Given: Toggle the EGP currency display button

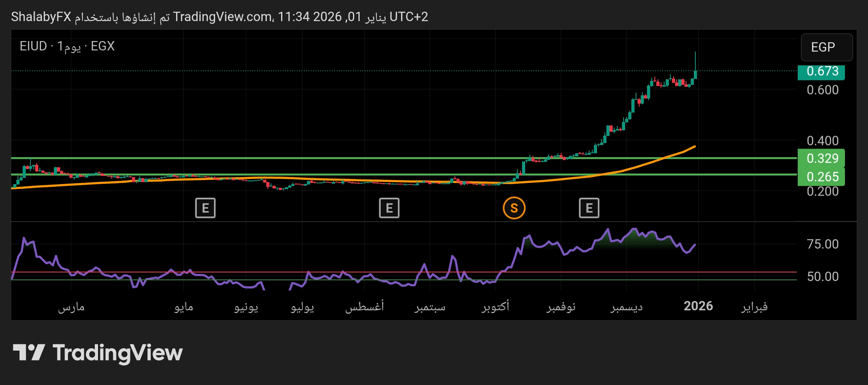Looking at the screenshot, I should tap(827, 47).
